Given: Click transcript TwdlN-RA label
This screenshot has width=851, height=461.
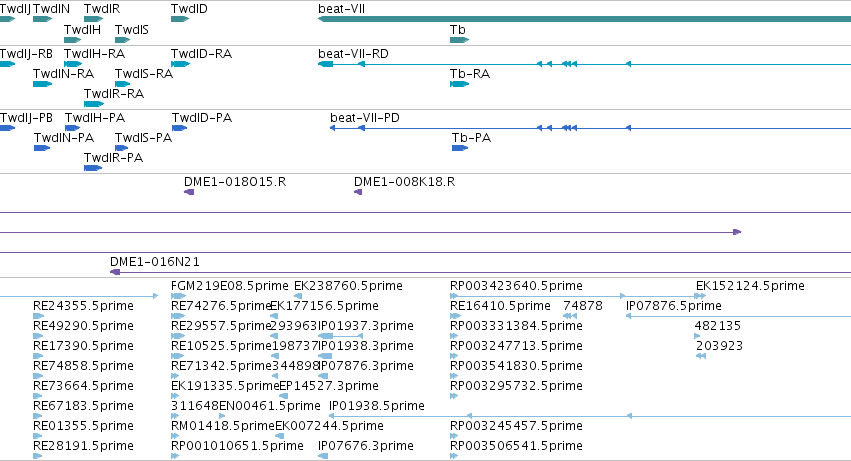Looking at the screenshot, I should pyautogui.click(x=63, y=74).
